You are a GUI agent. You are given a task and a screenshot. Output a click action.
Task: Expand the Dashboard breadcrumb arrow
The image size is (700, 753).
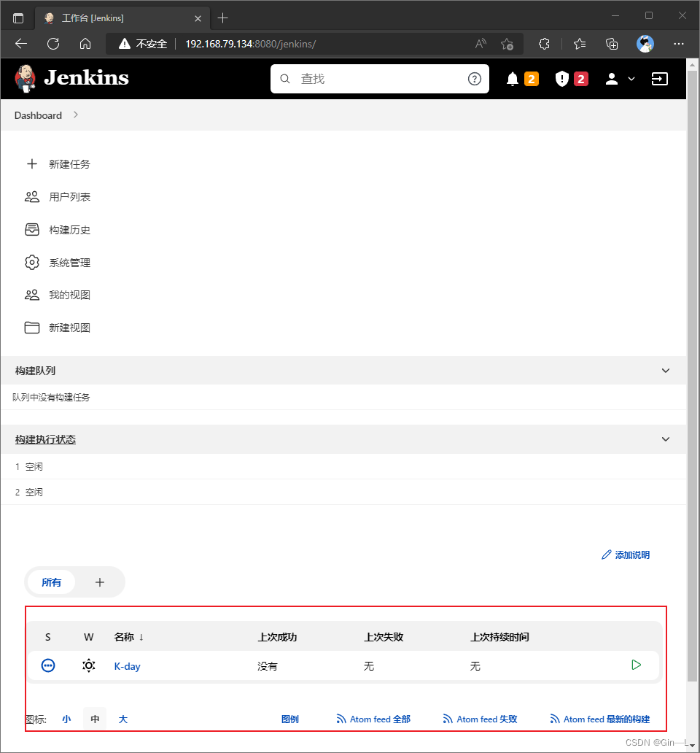[x=76, y=115]
